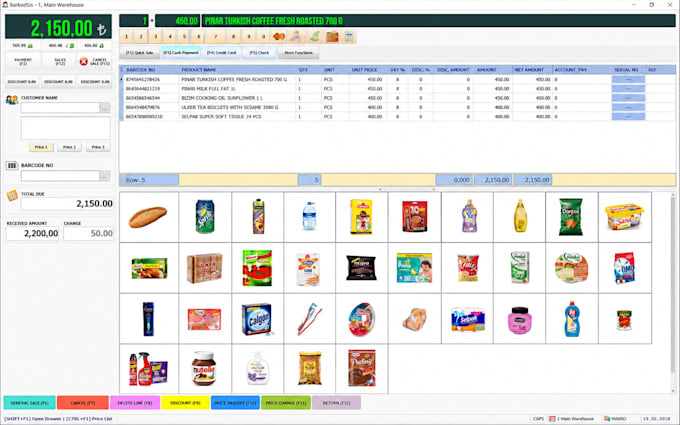Click the red Cancel F7 button
680x425 pixels.
click(x=82, y=403)
